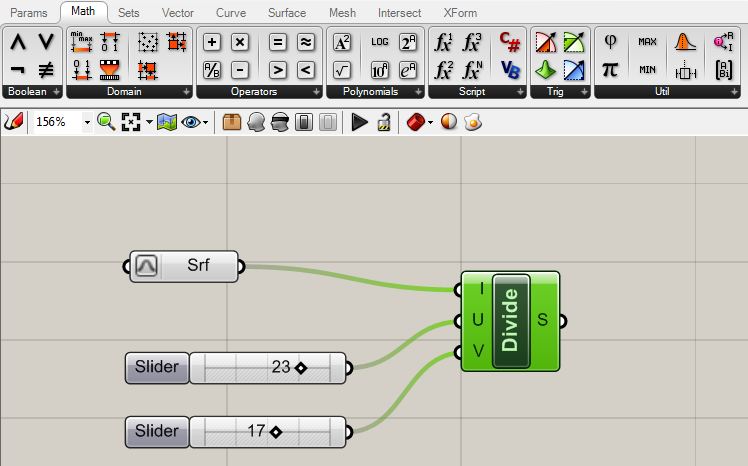The width and height of the screenshot is (748, 466).
Task: Choose the LOG logarithm component
Action: 380,42
